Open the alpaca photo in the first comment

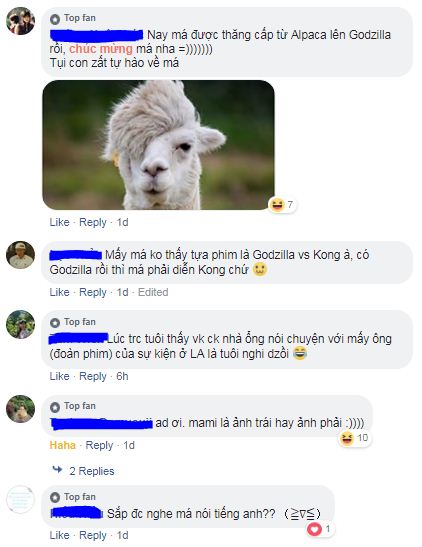pos(158,145)
